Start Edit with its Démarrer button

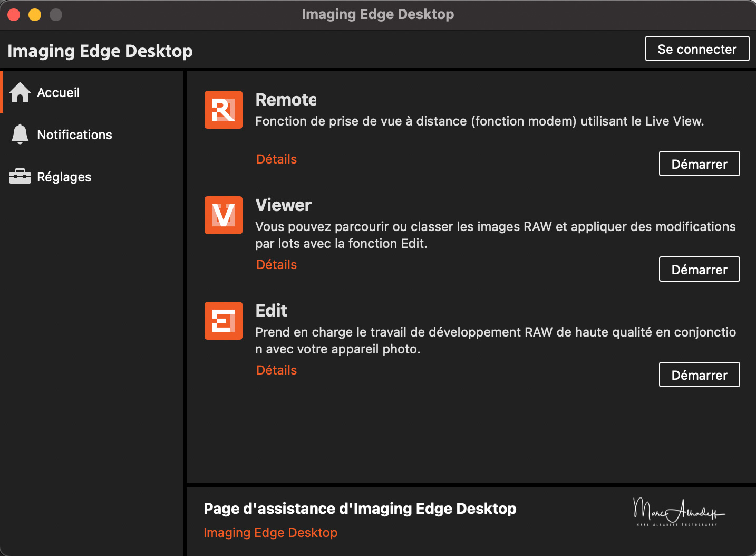[699, 375]
